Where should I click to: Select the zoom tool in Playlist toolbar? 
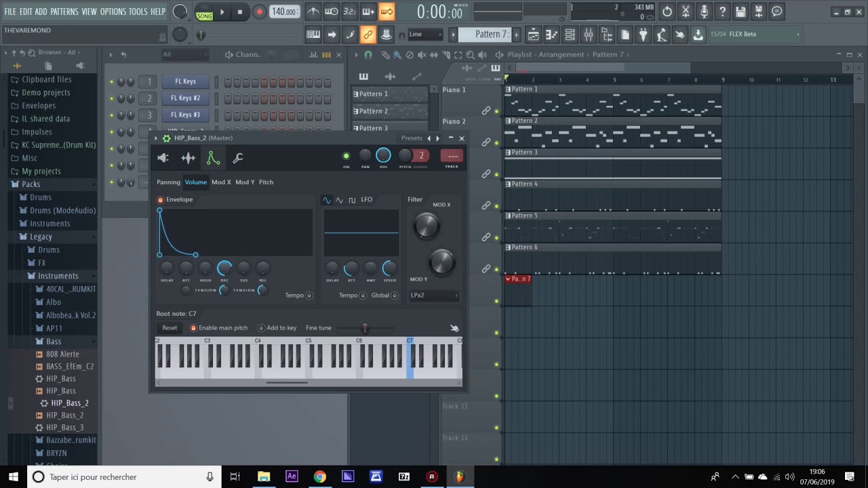click(469, 55)
